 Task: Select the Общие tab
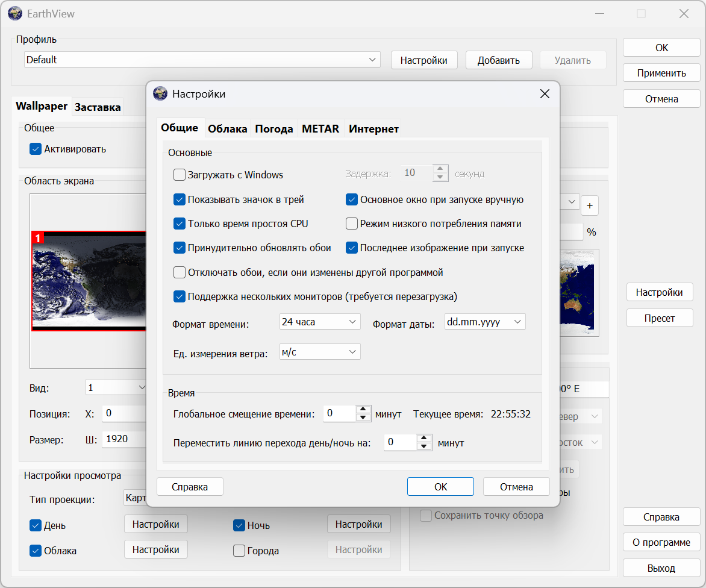click(x=180, y=127)
